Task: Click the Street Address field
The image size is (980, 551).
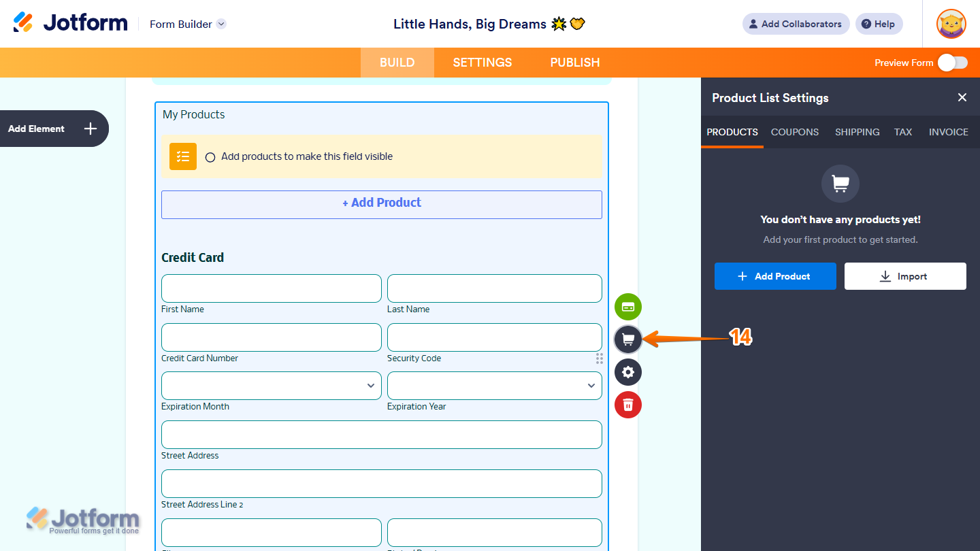Action: (x=382, y=435)
